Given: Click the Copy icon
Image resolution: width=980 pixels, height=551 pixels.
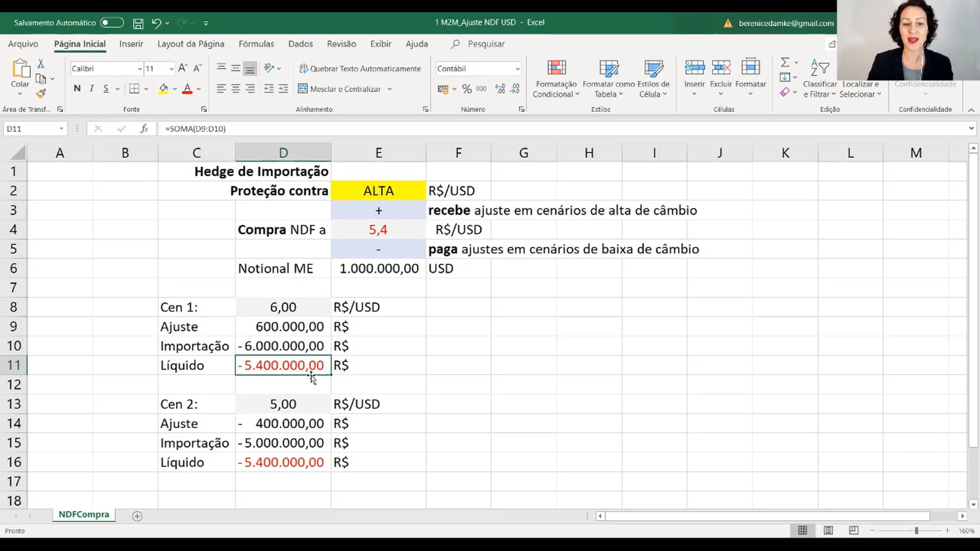Looking at the screenshot, I should point(41,79).
